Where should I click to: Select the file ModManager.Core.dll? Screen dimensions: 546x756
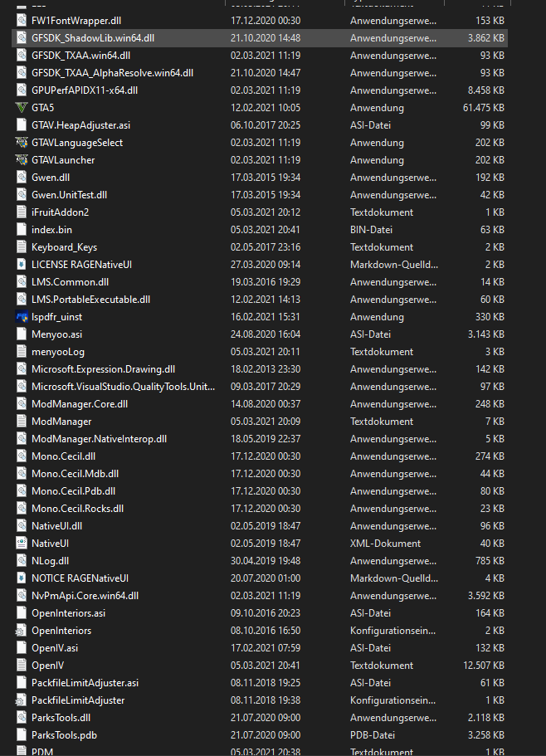(x=80, y=404)
